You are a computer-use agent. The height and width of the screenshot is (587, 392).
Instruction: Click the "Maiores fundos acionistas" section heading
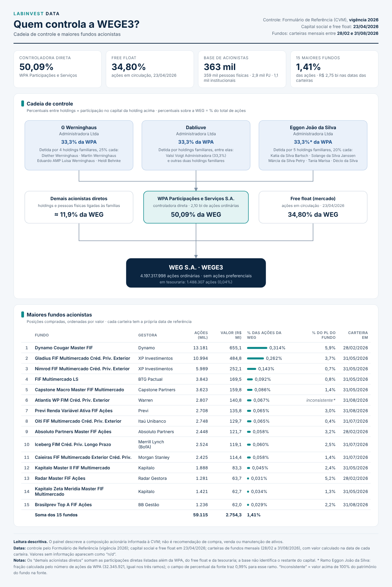pyautogui.click(x=59, y=315)
